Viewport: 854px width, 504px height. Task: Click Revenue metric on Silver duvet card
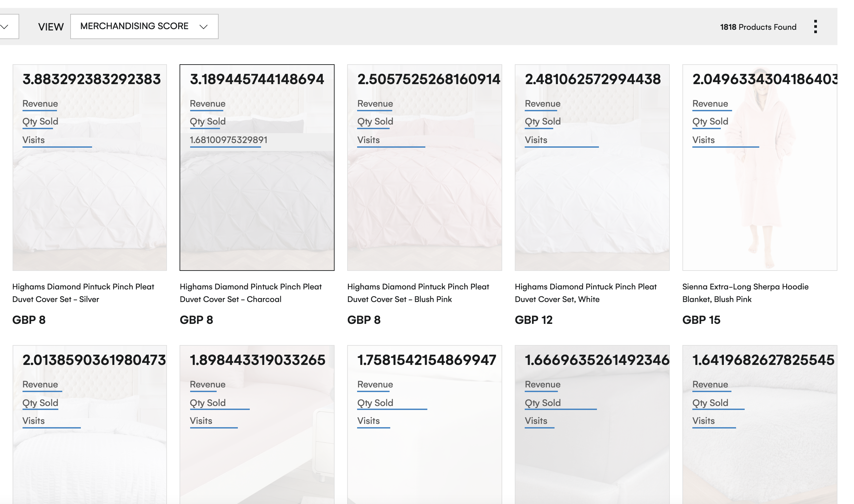[x=40, y=104]
